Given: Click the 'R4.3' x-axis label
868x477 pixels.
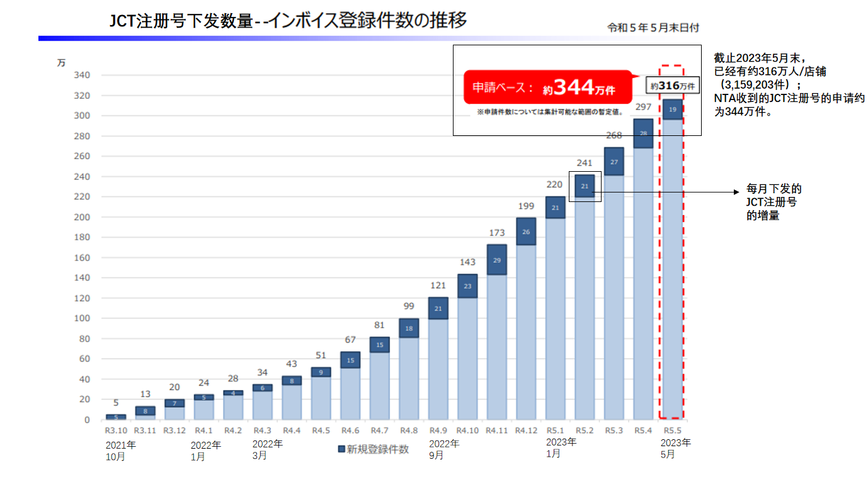Looking at the screenshot, I should (x=263, y=431).
